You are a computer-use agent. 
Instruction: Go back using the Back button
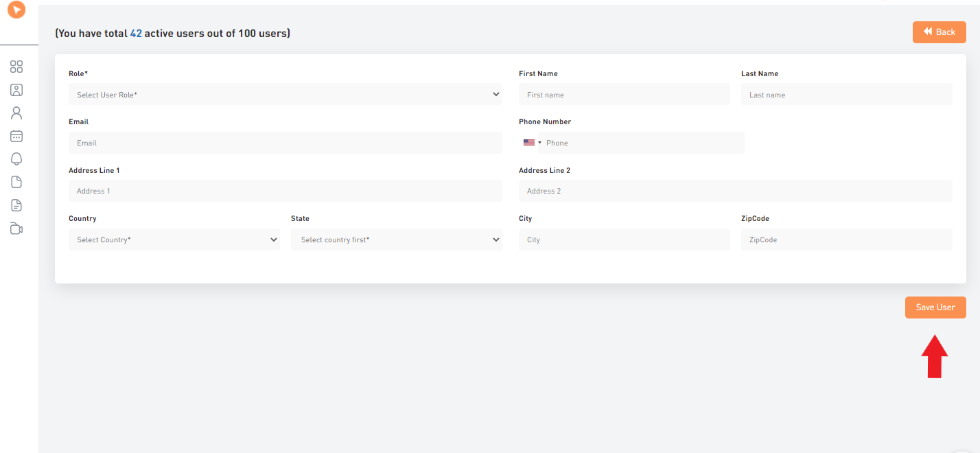click(939, 32)
